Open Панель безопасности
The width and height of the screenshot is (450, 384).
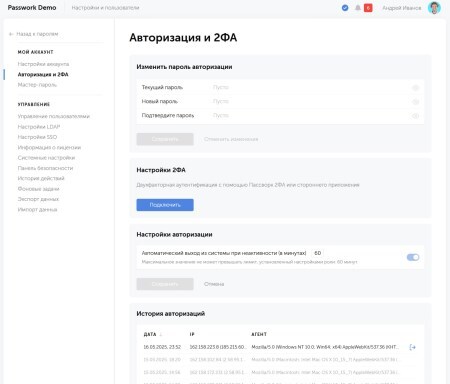click(x=45, y=168)
